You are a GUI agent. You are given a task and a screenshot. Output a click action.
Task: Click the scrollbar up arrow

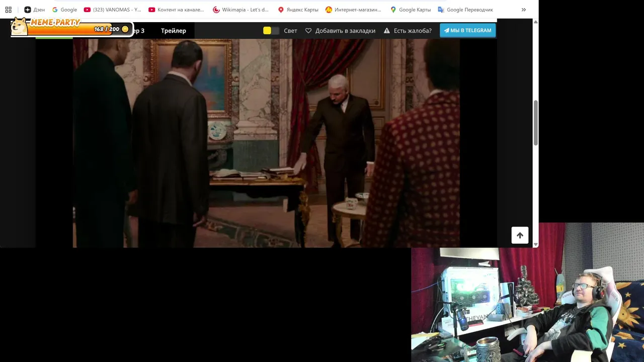point(535,22)
